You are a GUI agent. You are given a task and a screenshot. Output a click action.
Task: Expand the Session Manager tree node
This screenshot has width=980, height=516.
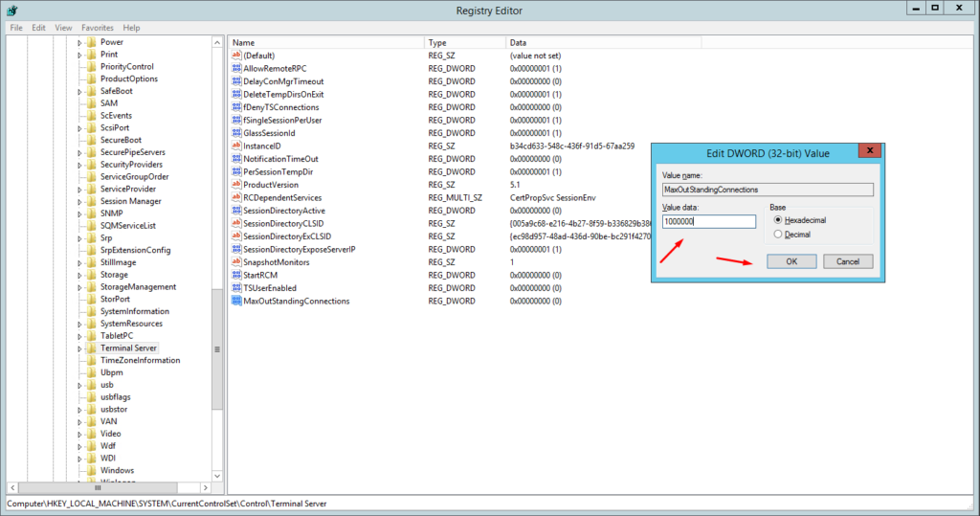80,201
